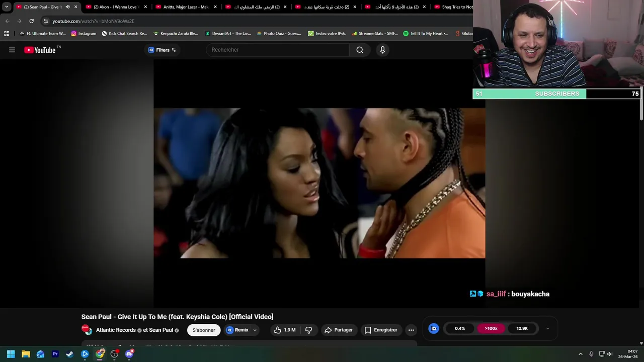The height and width of the screenshot is (362, 644).
Task: Click the video player frame
Action: coord(319,183)
